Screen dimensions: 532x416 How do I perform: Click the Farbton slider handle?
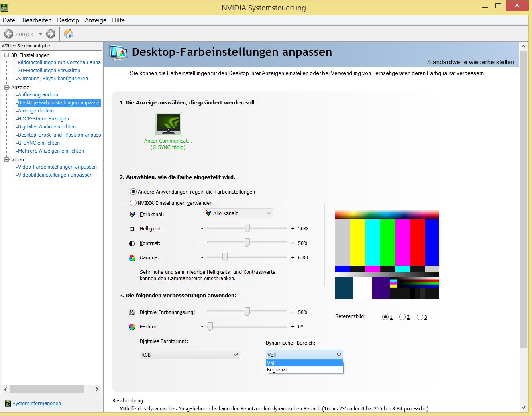coord(210,327)
